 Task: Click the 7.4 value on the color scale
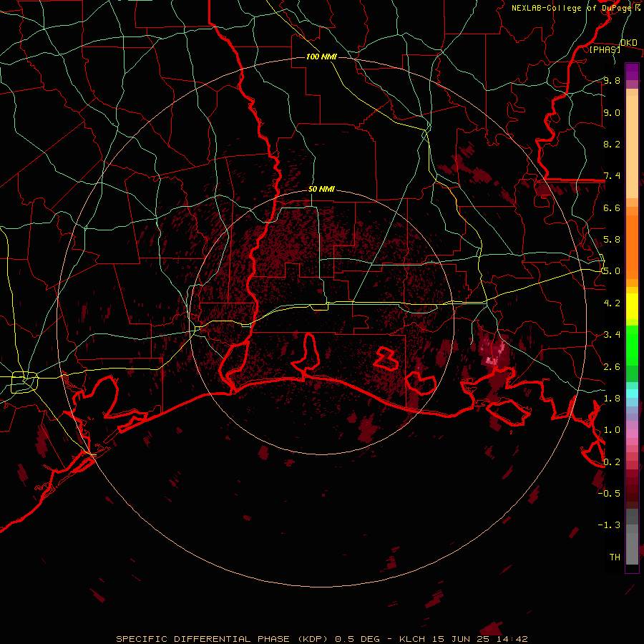tap(612, 176)
